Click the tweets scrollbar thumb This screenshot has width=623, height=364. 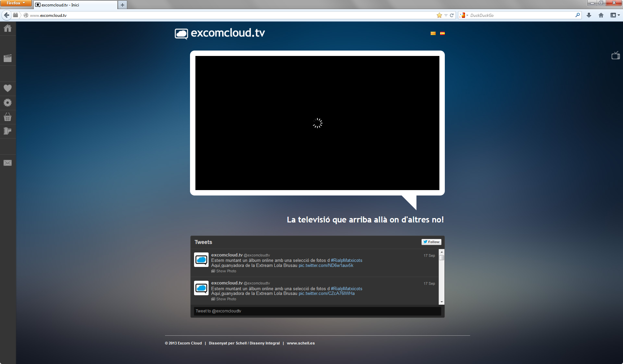point(441,258)
